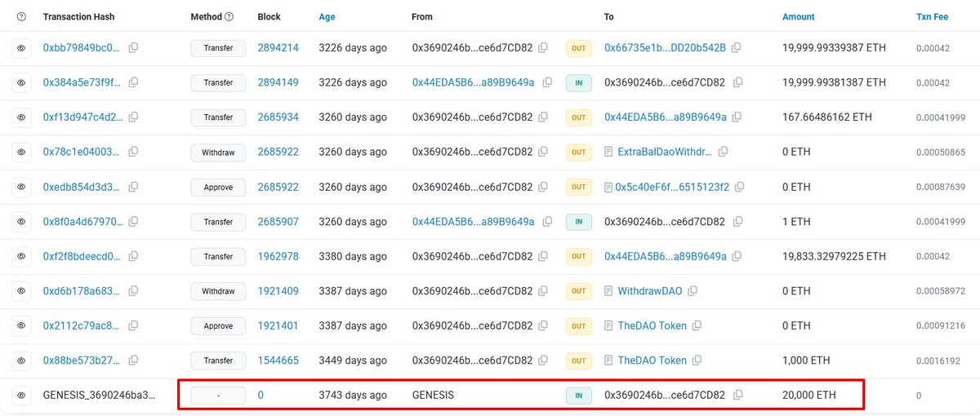Select the 3743 days ago age cell
Screen dimensions: 980x416
[x=353, y=395]
